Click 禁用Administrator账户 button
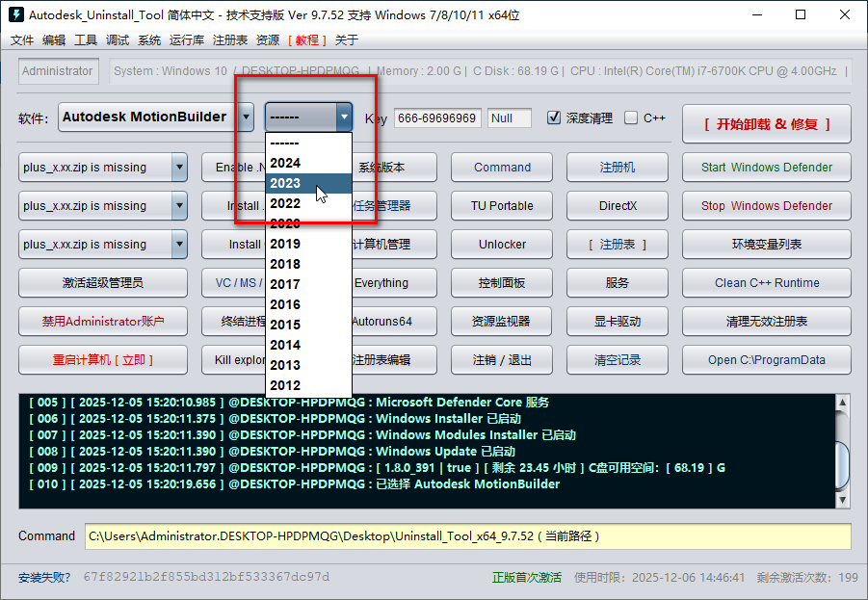The height and width of the screenshot is (600, 868). tap(103, 321)
